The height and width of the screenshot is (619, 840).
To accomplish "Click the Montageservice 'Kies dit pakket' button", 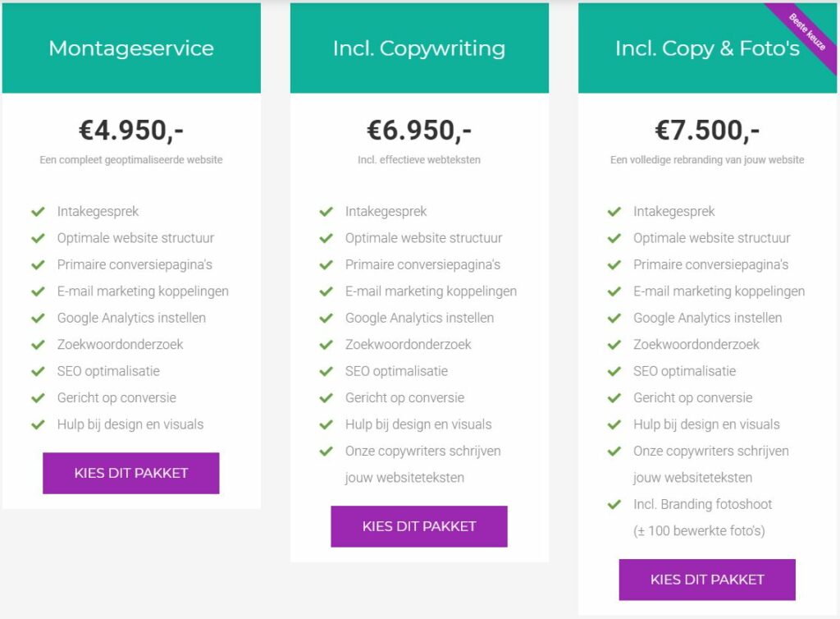I will [131, 473].
